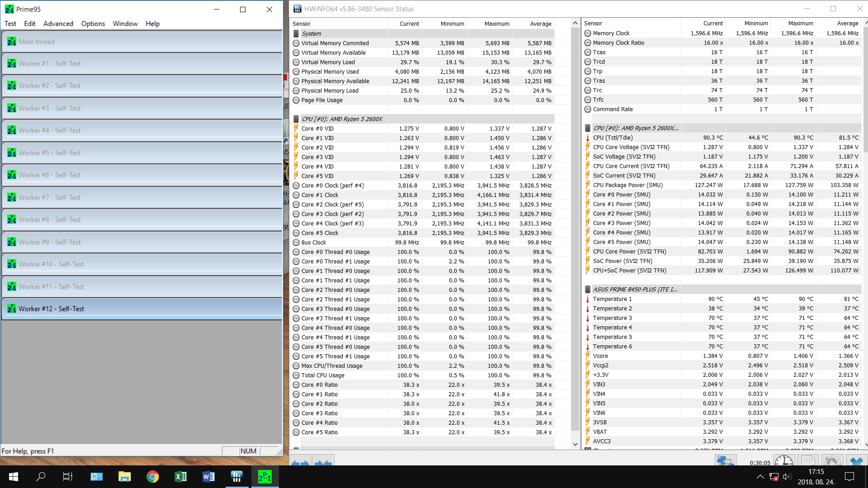The image size is (868, 488).
Task: Select the Worker #12 - Self-Test title bar
Action: click(142, 309)
